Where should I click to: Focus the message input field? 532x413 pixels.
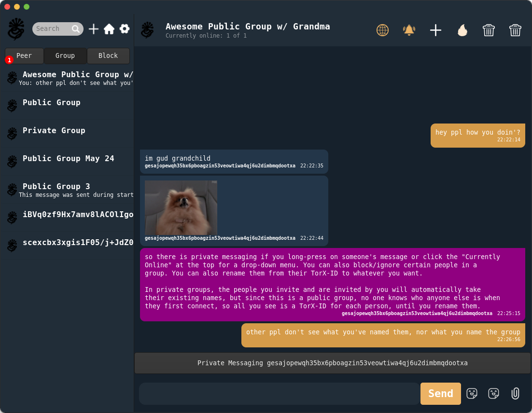[x=279, y=394]
